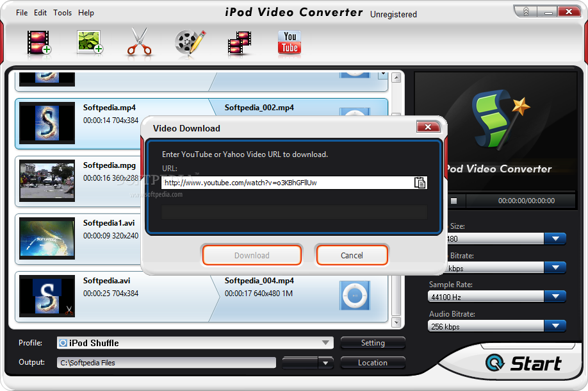
Task: Cancel the Video Download dialog
Action: [352, 255]
